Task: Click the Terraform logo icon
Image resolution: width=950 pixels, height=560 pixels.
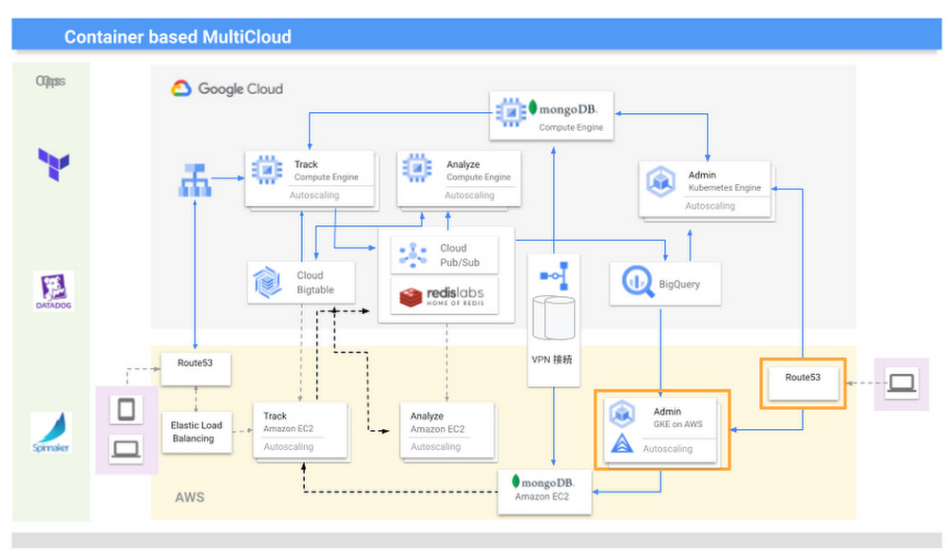Action: pos(53,163)
